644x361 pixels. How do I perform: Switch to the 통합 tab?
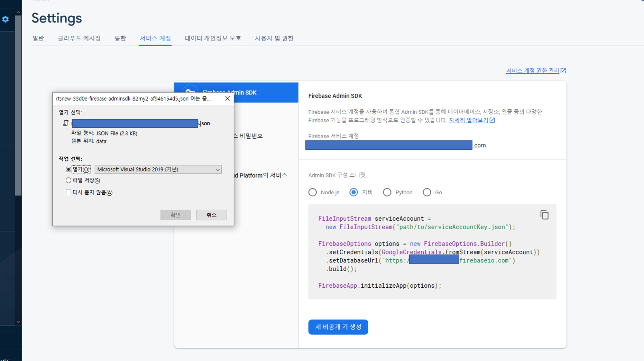click(120, 38)
